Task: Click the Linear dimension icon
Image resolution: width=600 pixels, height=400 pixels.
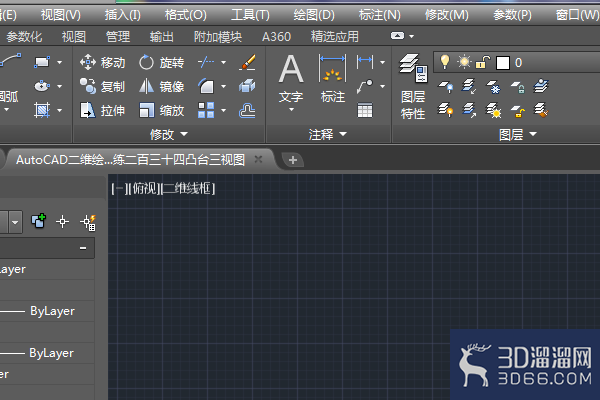Action: [365, 62]
